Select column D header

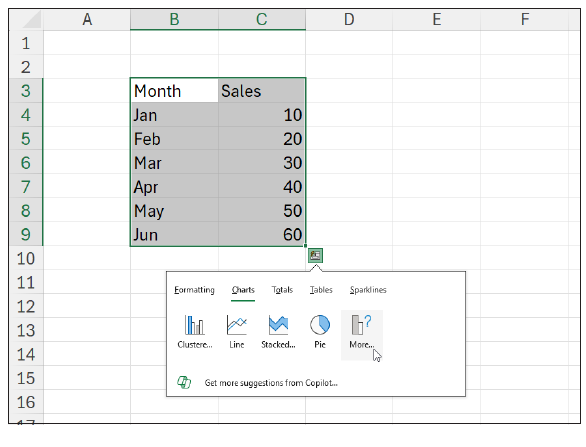pyautogui.click(x=349, y=19)
